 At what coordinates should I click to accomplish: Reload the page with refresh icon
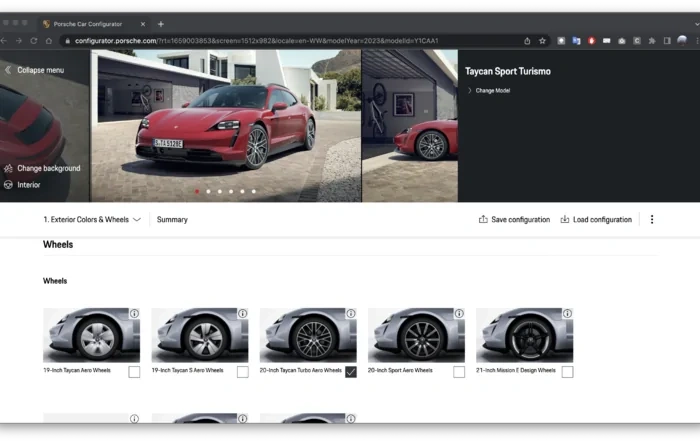pos(34,41)
